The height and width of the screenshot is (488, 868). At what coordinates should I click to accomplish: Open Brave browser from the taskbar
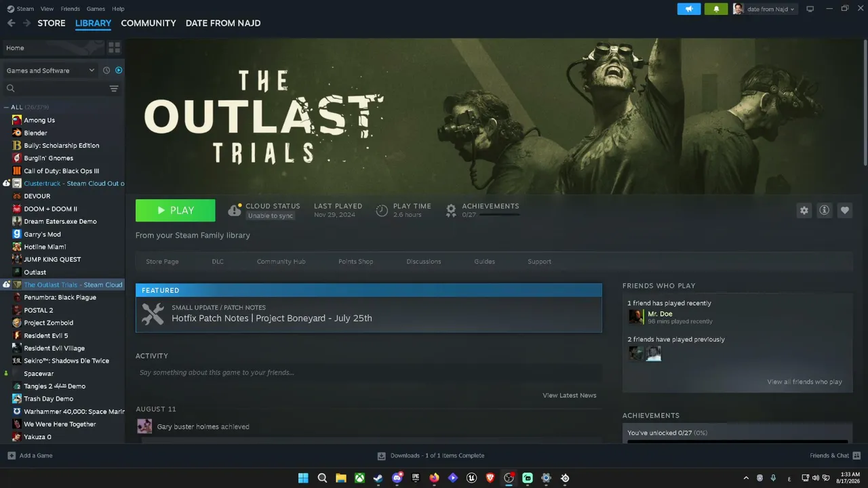coord(490,478)
